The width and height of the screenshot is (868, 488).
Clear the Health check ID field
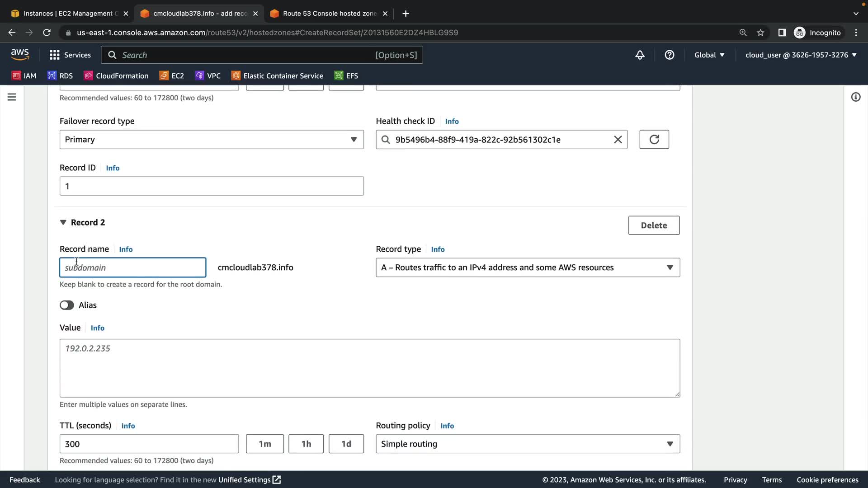[618, 140]
